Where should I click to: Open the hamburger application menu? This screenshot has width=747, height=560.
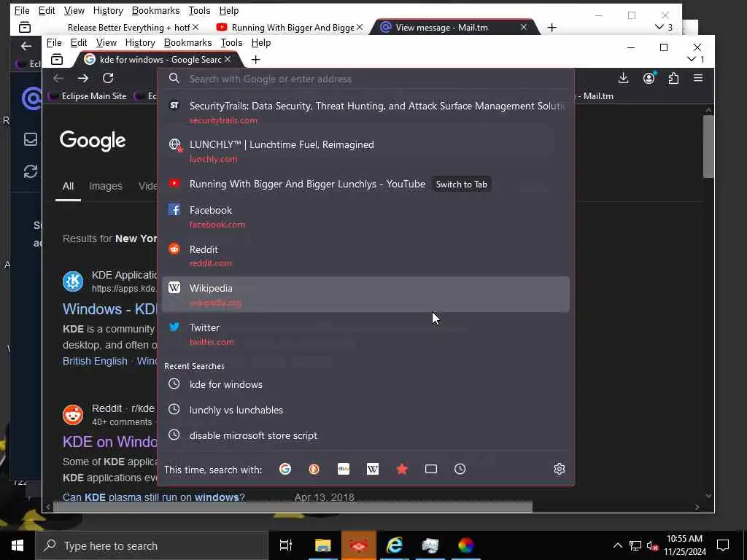[x=698, y=77]
